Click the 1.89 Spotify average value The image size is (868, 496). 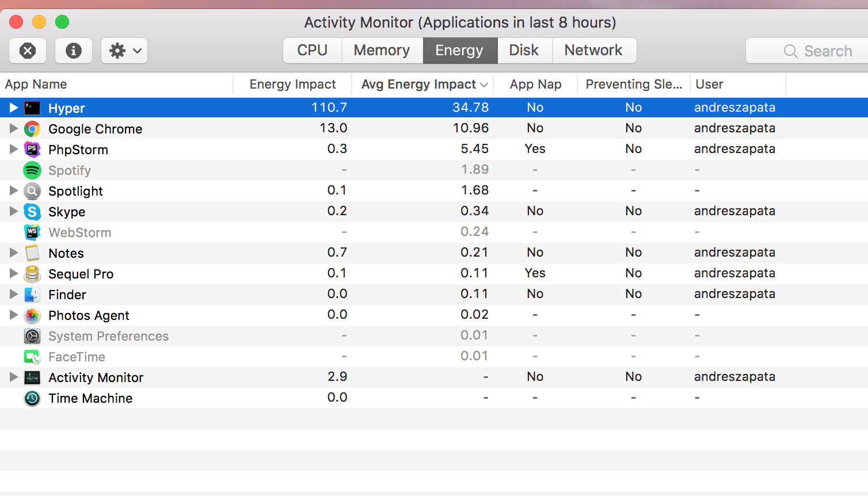coord(475,169)
